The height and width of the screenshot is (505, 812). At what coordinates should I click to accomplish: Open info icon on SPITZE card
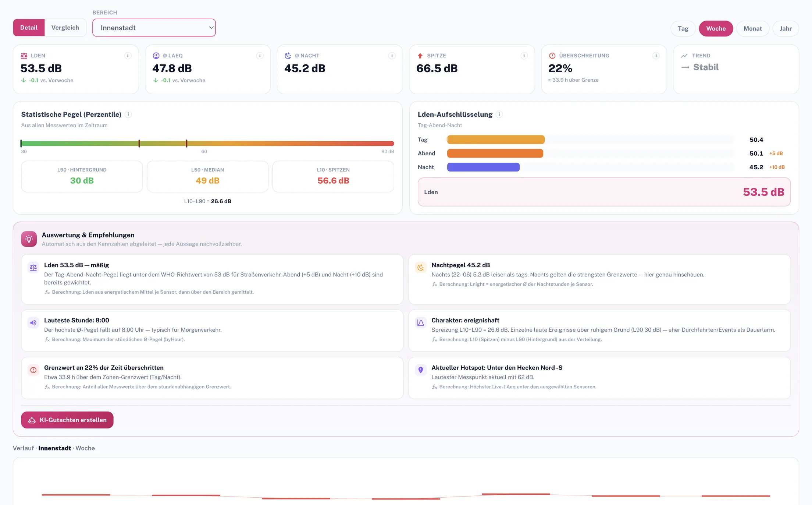pos(524,56)
